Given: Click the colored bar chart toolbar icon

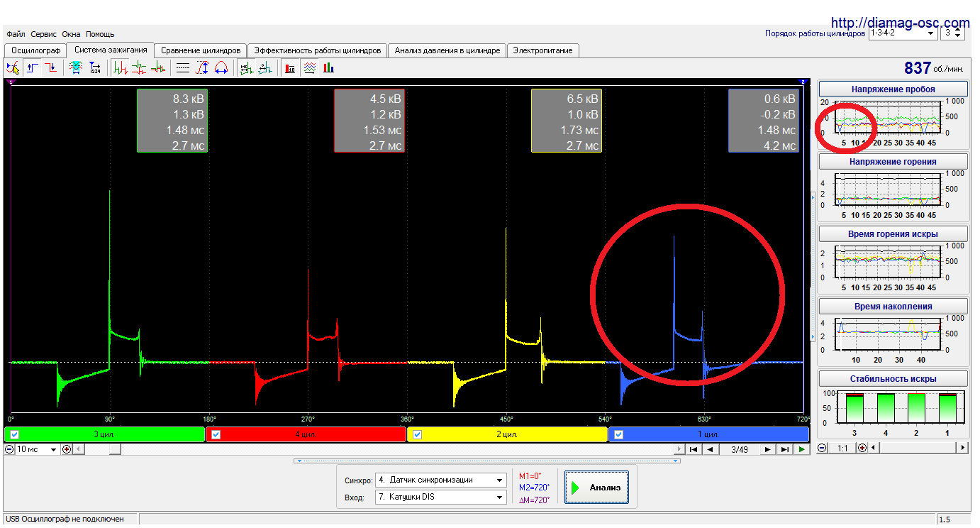Looking at the screenshot, I should (328, 68).
